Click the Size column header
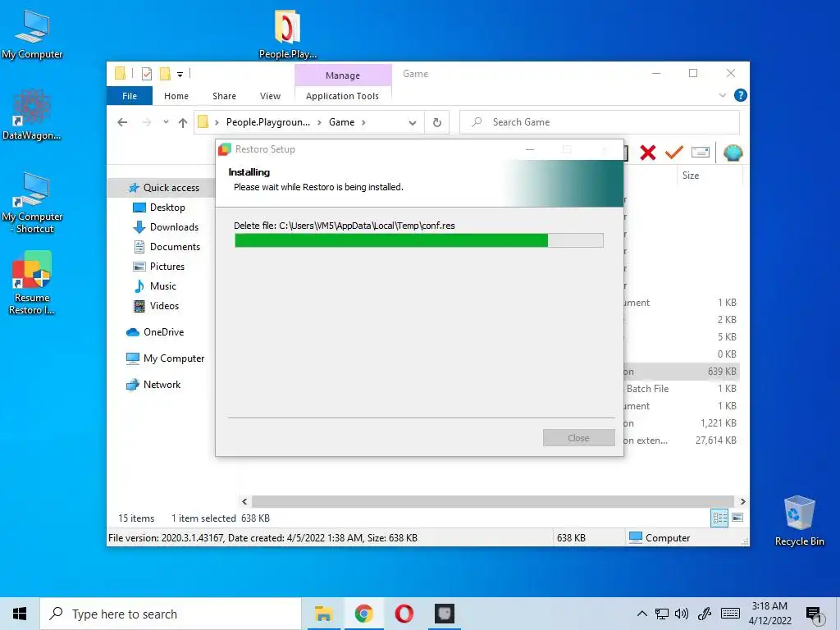 tap(708, 176)
